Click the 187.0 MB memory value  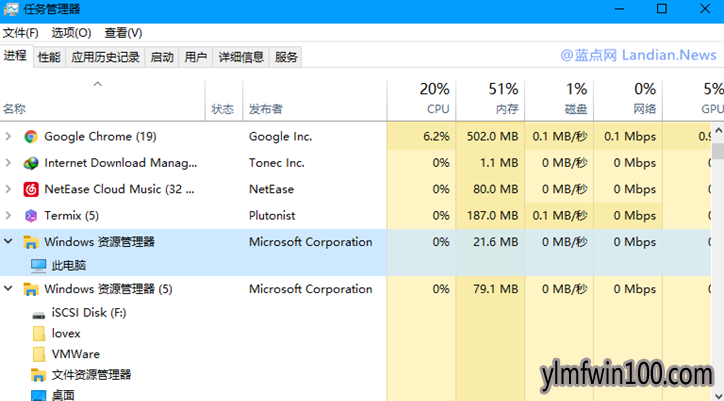[492, 215]
